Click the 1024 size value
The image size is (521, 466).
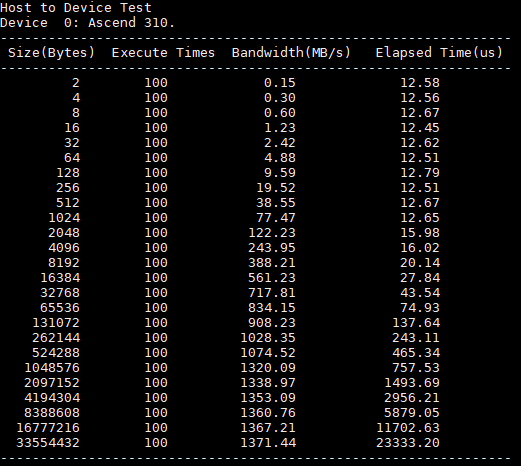pos(64,218)
